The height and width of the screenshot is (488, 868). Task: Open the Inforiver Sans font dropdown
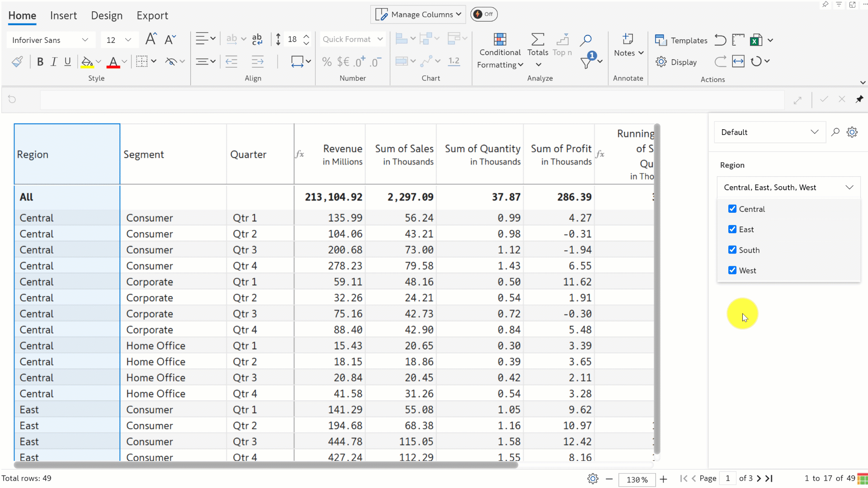50,40
